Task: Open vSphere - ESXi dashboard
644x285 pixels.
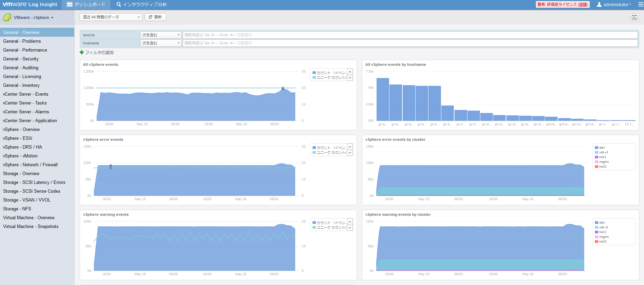Action: click(37, 138)
